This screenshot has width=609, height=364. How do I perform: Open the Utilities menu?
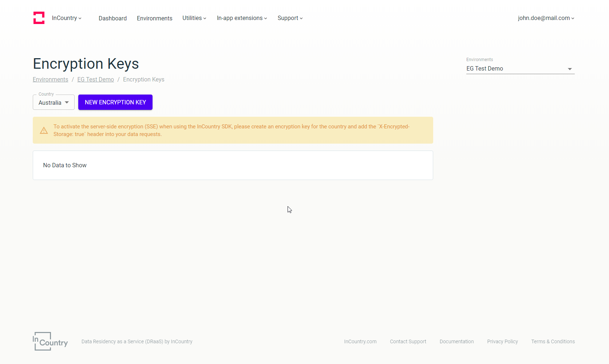194,18
